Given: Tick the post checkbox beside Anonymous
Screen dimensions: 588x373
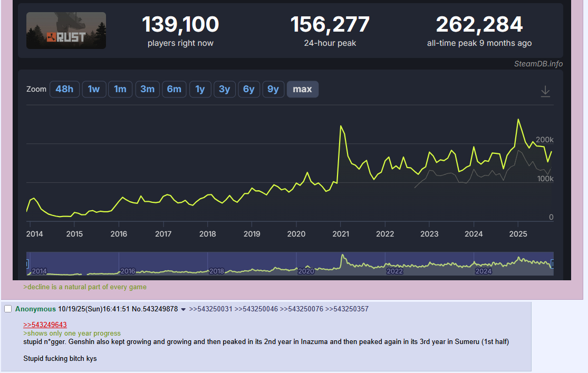Looking at the screenshot, I should [x=8, y=309].
